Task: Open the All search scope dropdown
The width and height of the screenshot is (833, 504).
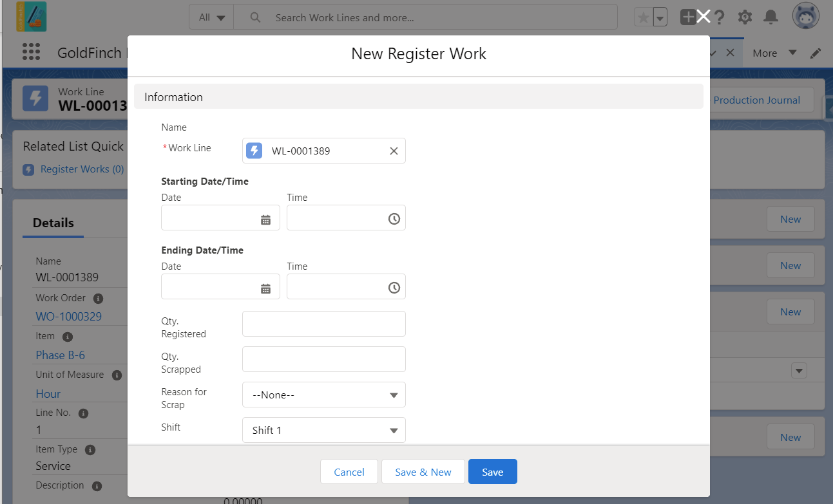Action: [212, 17]
